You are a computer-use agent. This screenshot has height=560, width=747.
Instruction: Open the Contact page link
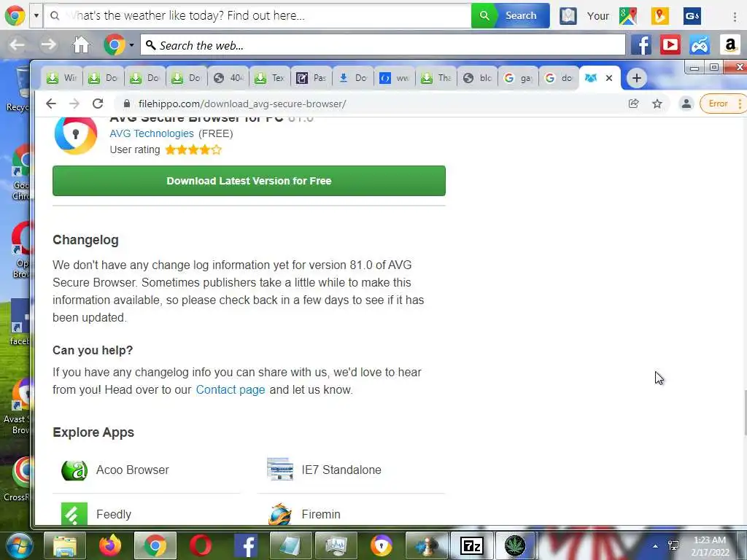(231, 389)
